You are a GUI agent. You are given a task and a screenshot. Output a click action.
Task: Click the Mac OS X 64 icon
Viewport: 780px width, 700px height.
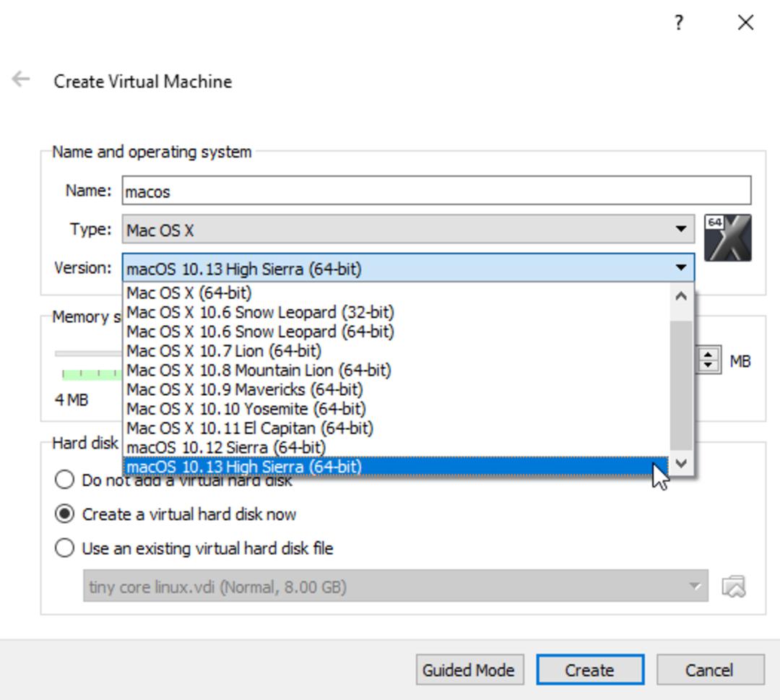[728, 238]
